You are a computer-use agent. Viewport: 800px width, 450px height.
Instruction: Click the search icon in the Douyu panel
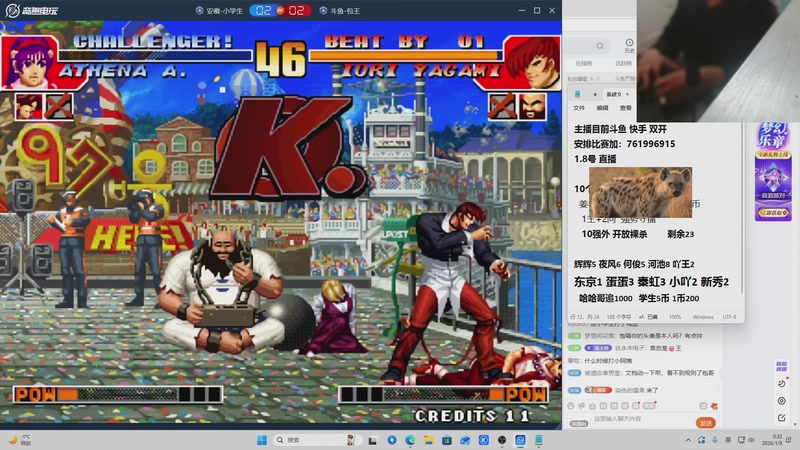(x=600, y=46)
